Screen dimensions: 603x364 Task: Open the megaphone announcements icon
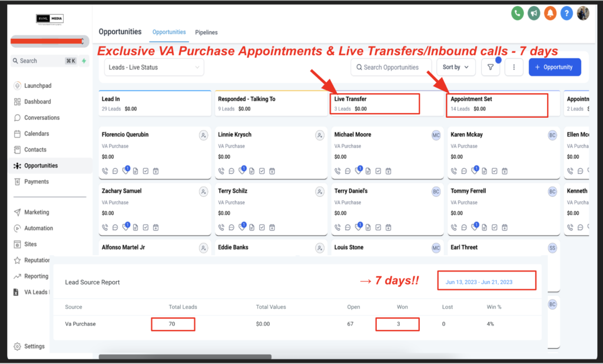(x=534, y=13)
